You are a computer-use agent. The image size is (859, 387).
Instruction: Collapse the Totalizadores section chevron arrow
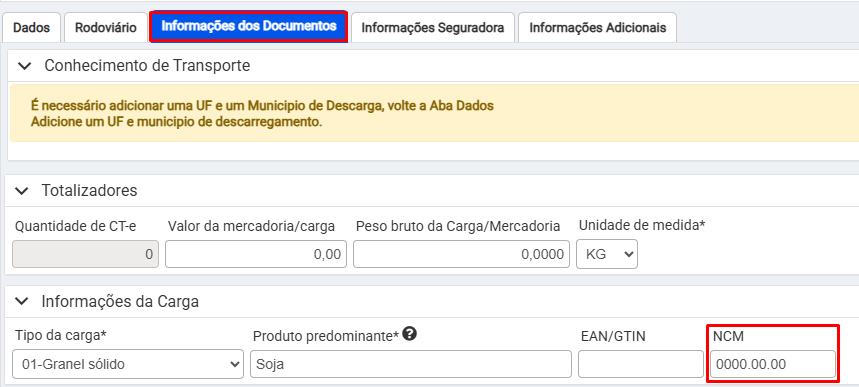22,191
